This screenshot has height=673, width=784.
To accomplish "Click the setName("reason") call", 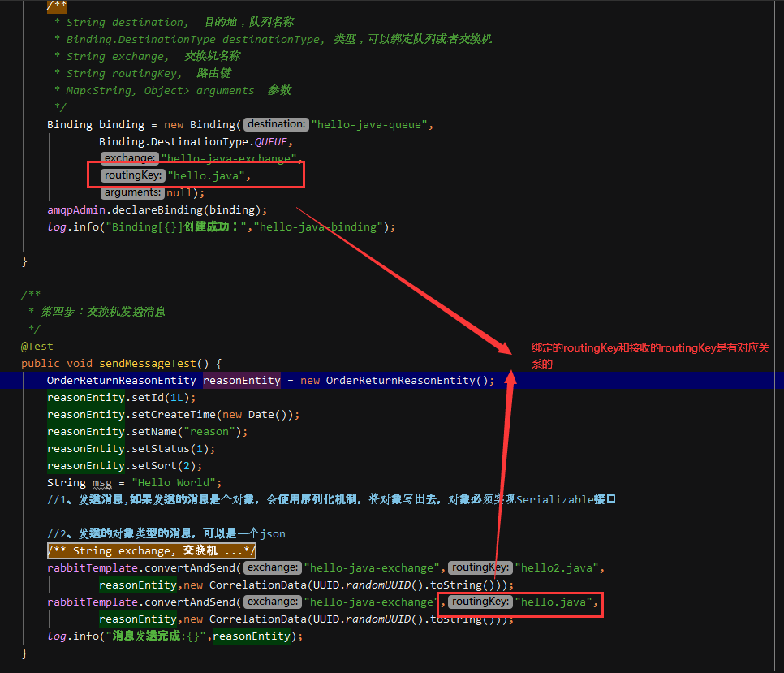I will [187, 432].
